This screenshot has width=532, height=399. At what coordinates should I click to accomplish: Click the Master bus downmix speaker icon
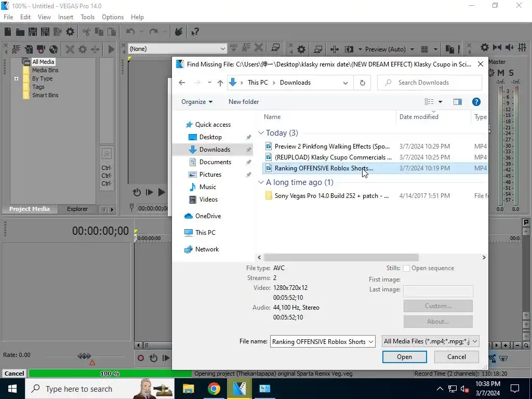(510, 47)
